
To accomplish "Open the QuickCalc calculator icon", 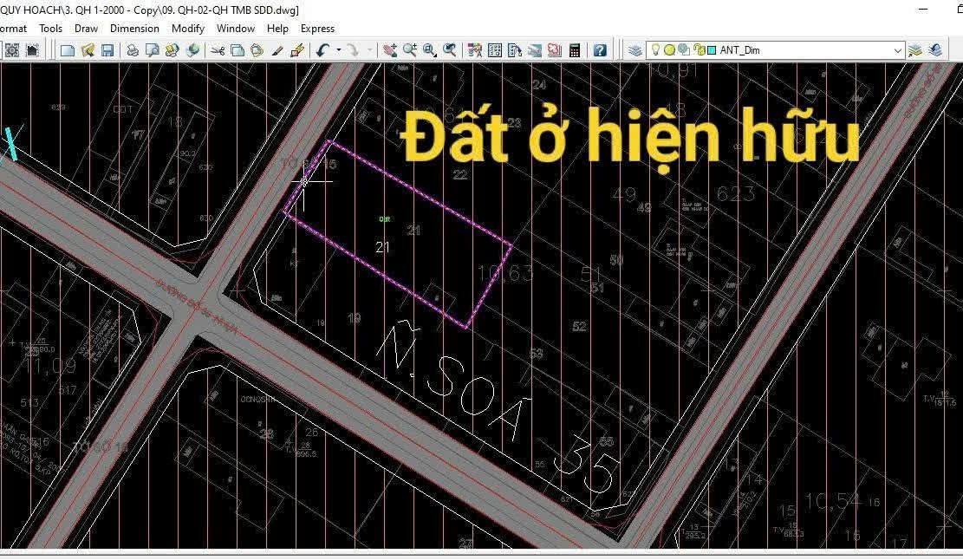I will [574, 50].
